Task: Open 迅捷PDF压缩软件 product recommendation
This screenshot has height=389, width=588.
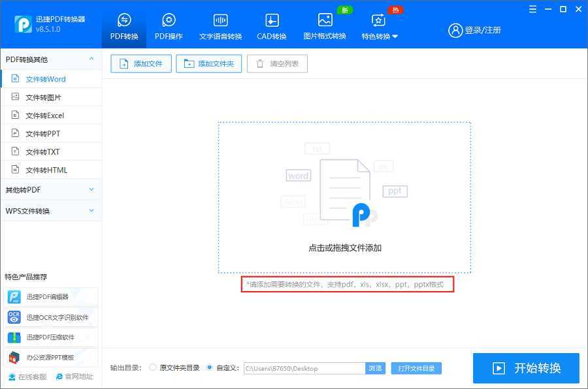Action: coord(52,337)
